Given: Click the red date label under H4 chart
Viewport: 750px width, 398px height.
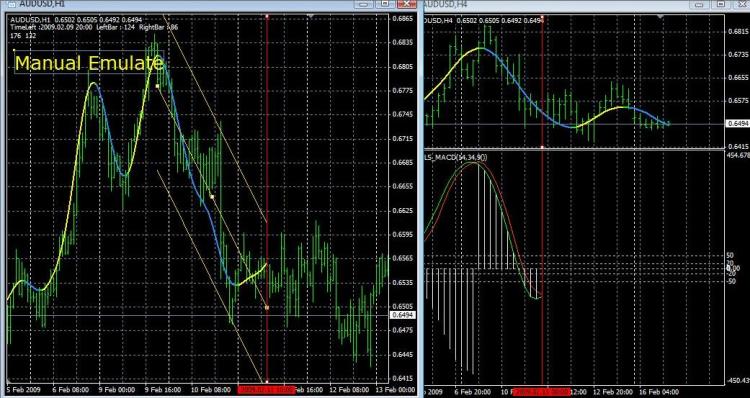Looking at the screenshot, I should 541,392.
